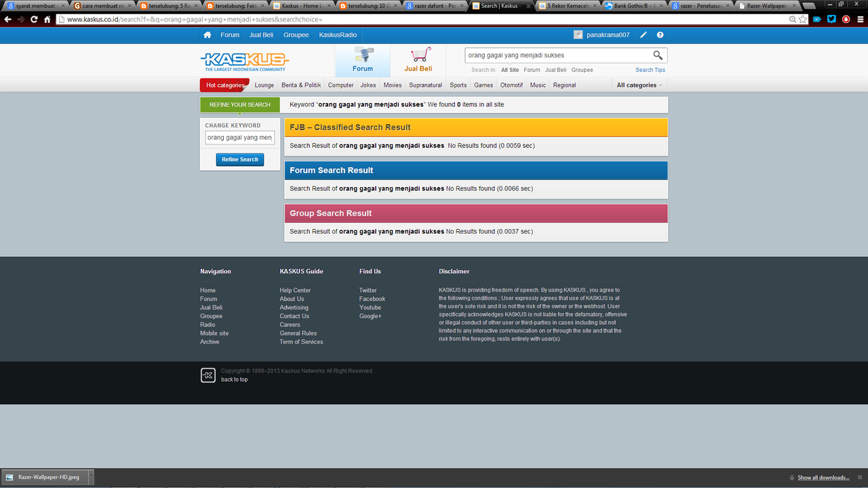Click the panakrama007 avatar image
Viewport: 868px width, 488px height.
click(578, 35)
